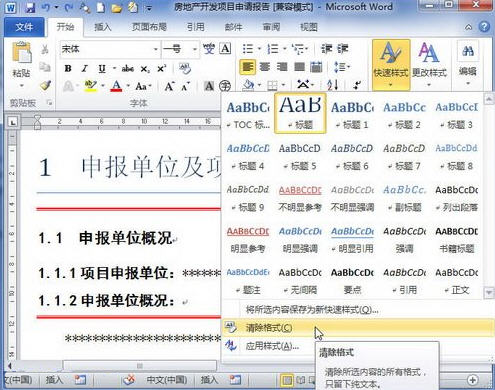This screenshot has height=390, width=495.
Task: Enable center text alignment
Action: [x=265, y=67]
